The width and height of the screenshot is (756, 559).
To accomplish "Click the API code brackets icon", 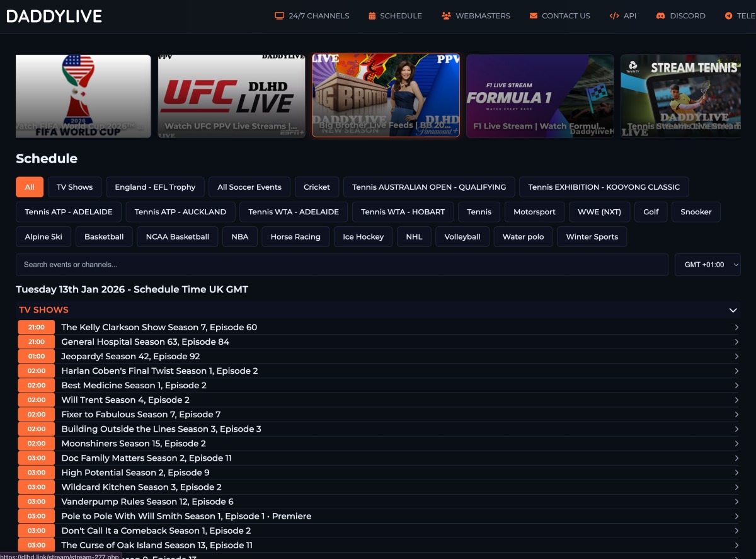I will pyautogui.click(x=614, y=16).
